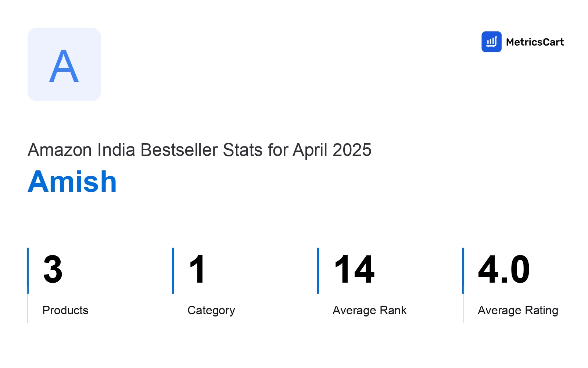Click the blue divider beside Average Rank
The width and height of the screenshot is (588, 368).
318,270
